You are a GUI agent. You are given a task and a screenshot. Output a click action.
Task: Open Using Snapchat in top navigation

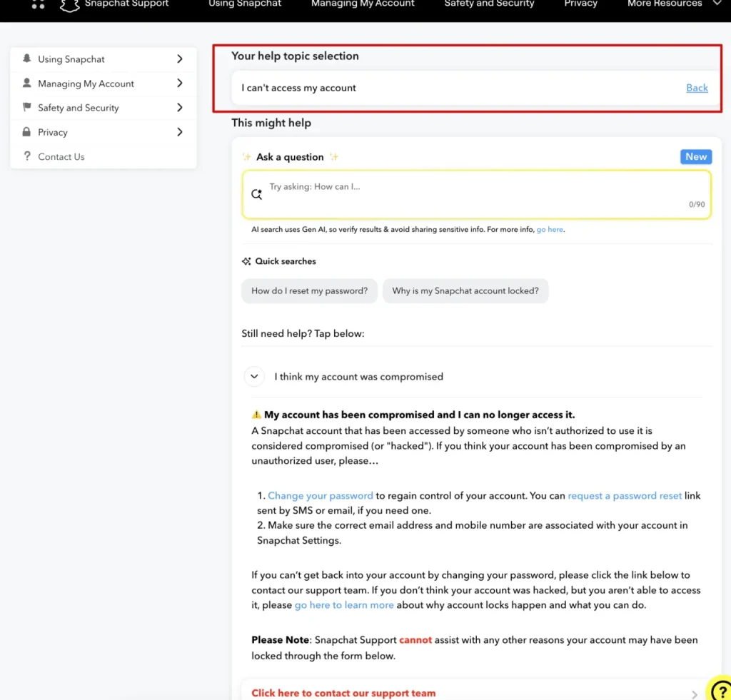tap(245, 4)
